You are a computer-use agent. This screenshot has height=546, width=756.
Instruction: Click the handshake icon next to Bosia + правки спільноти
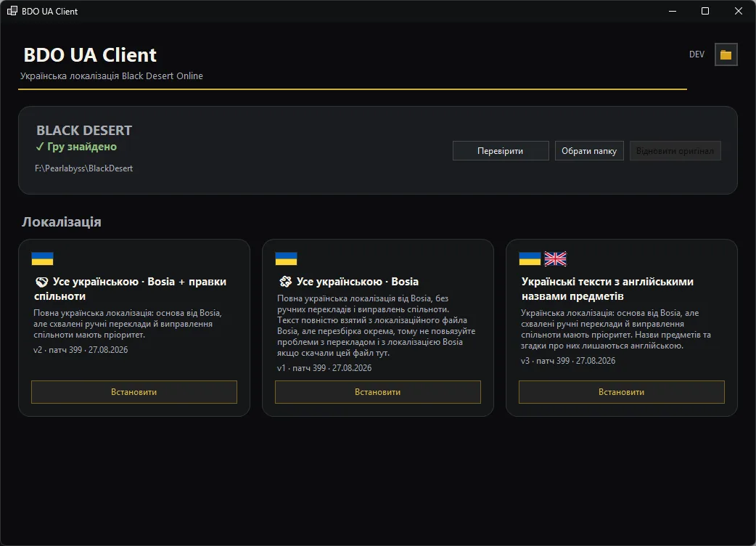[x=42, y=282]
